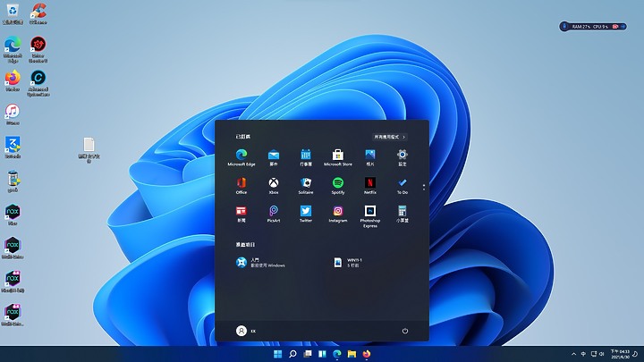Open Firefox from the taskbar
Viewport: 644px width, 362px height.
point(367,354)
